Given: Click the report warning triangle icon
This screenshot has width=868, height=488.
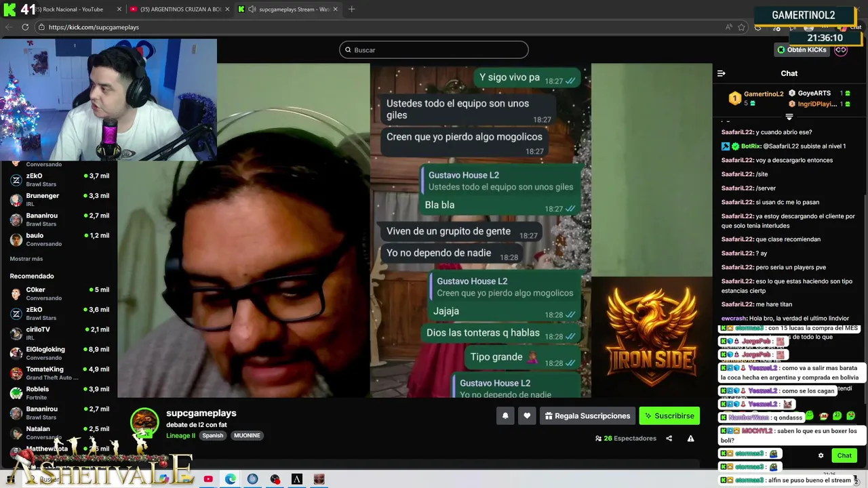Looking at the screenshot, I should (690, 439).
